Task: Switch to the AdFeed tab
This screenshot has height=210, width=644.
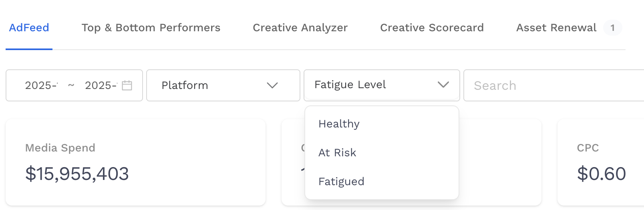Action: [x=29, y=28]
